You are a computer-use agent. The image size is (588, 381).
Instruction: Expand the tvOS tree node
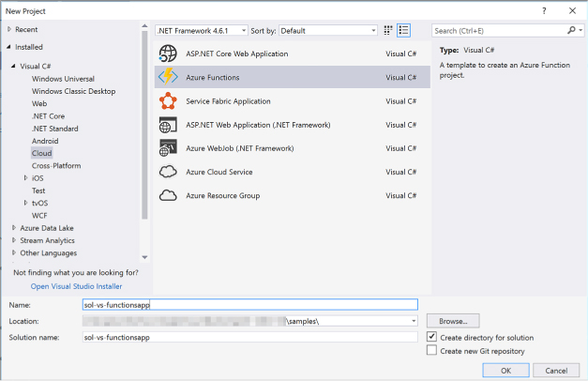point(25,203)
